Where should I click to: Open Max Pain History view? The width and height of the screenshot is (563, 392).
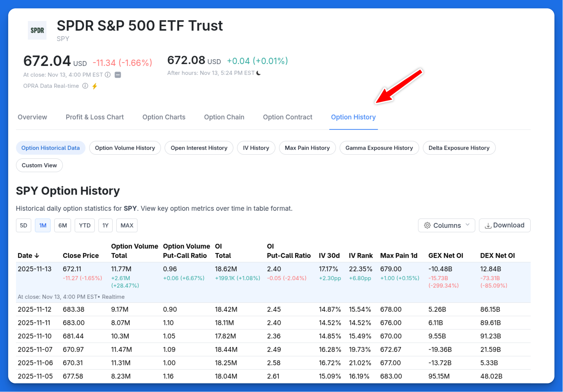[x=307, y=148]
